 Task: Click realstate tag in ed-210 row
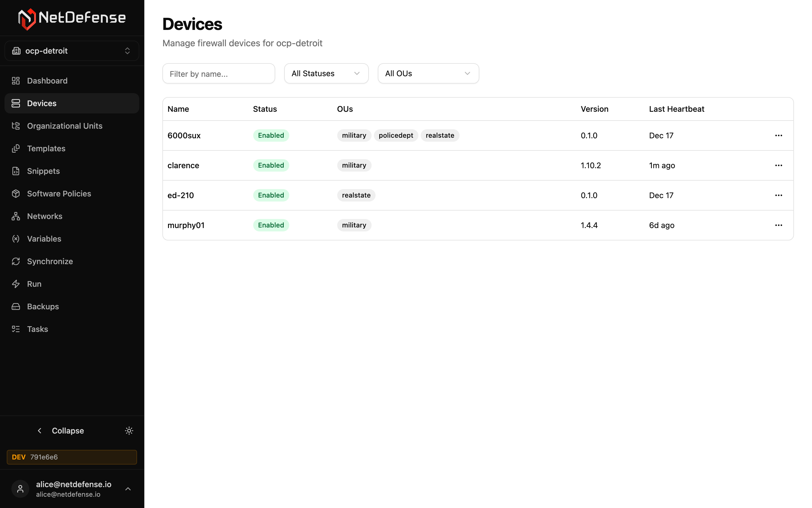[356, 195]
